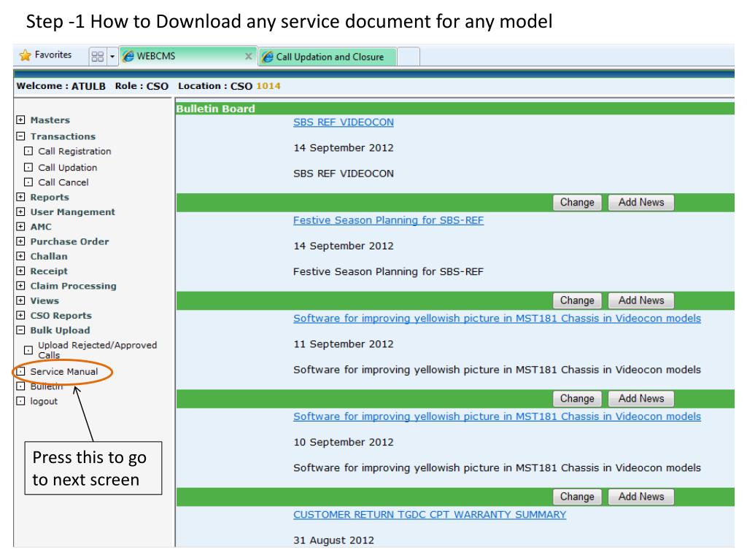Collapse the Bulk Upload node
The height and width of the screenshot is (560, 747).
click(x=20, y=330)
